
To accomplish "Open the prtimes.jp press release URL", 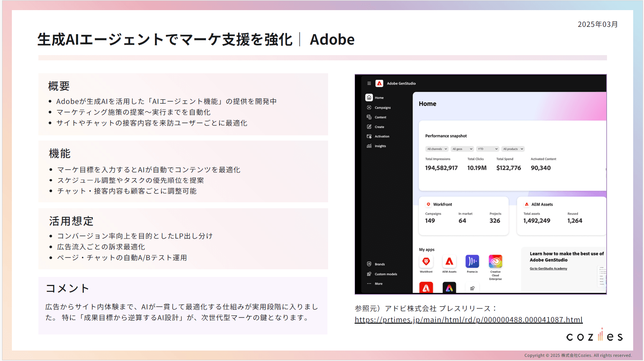I will [x=468, y=319].
